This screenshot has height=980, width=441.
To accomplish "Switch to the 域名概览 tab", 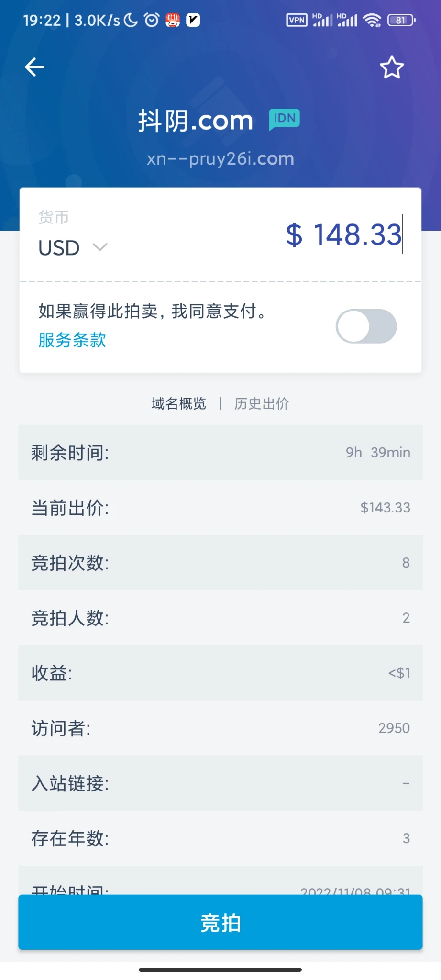I will [178, 403].
